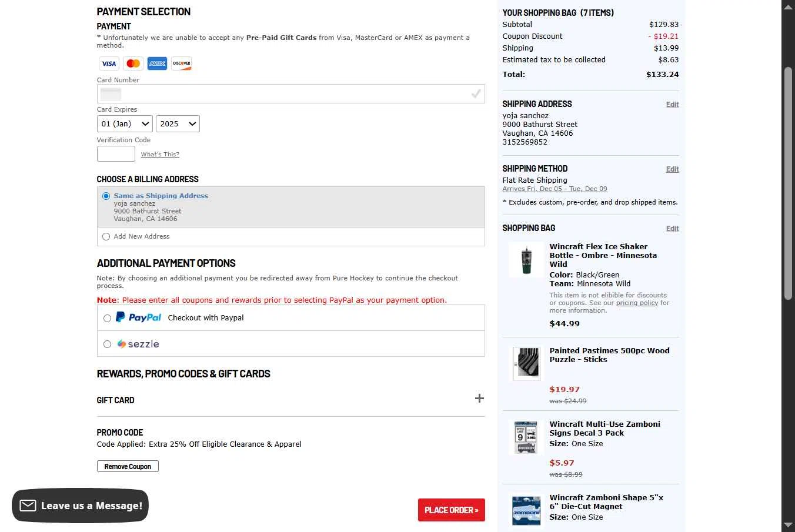The height and width of the screenshot is (532, 795).
Task: Click the $5.97 decal price
Action: tap(562, 463)
